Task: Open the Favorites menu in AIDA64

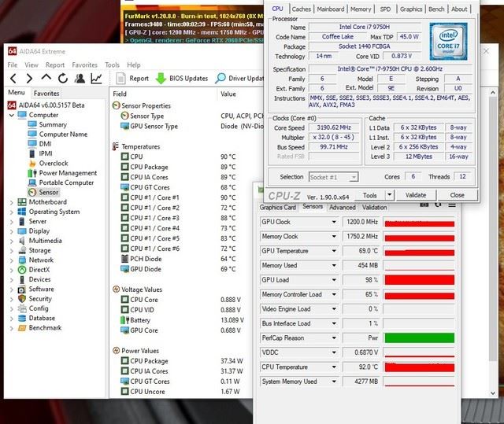Action: tap(84, 65)
